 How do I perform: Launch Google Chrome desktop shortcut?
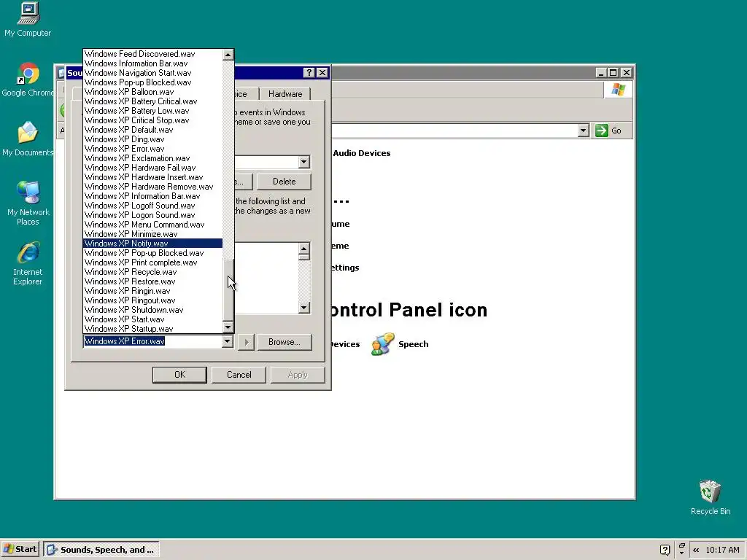[x=28, y=79]
